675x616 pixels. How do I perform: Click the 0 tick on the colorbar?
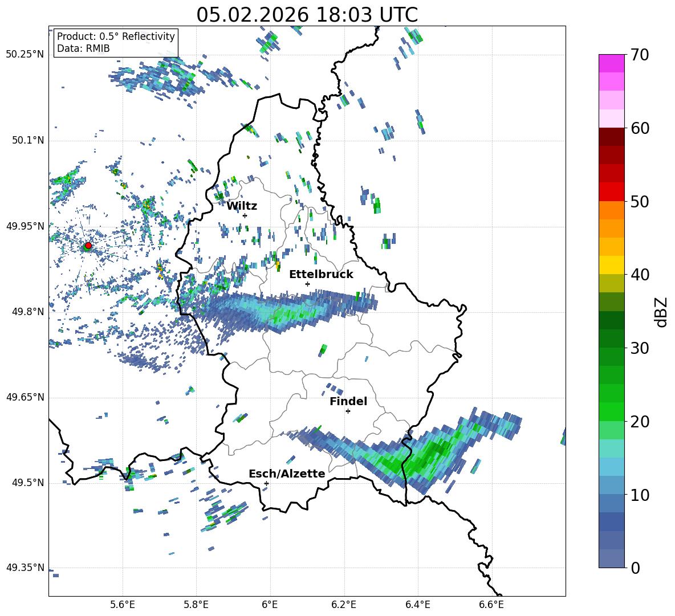click(635, 568)
